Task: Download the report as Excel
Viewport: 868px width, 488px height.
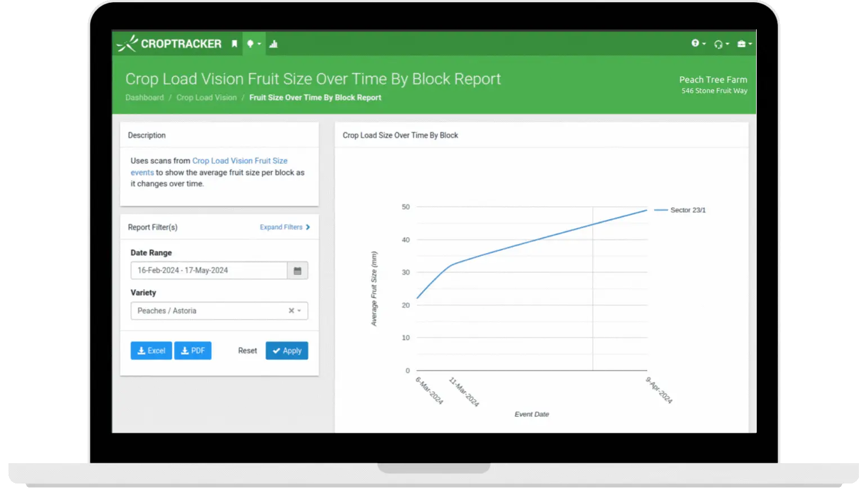Action: pyautogui.click(x=151, y=351)
